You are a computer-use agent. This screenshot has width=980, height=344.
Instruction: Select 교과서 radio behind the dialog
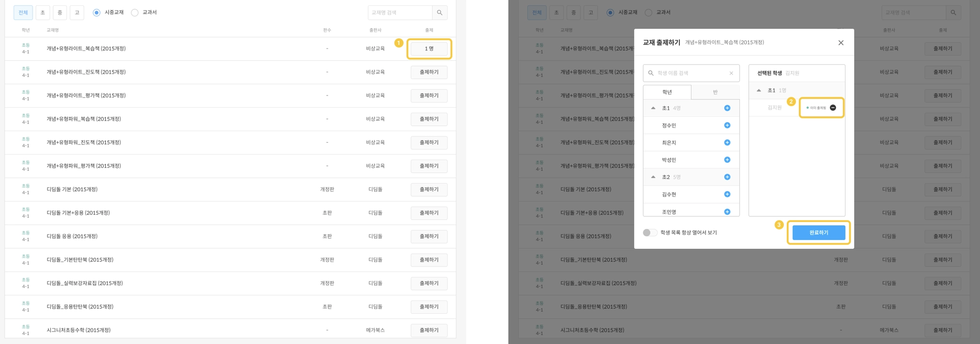648,12
